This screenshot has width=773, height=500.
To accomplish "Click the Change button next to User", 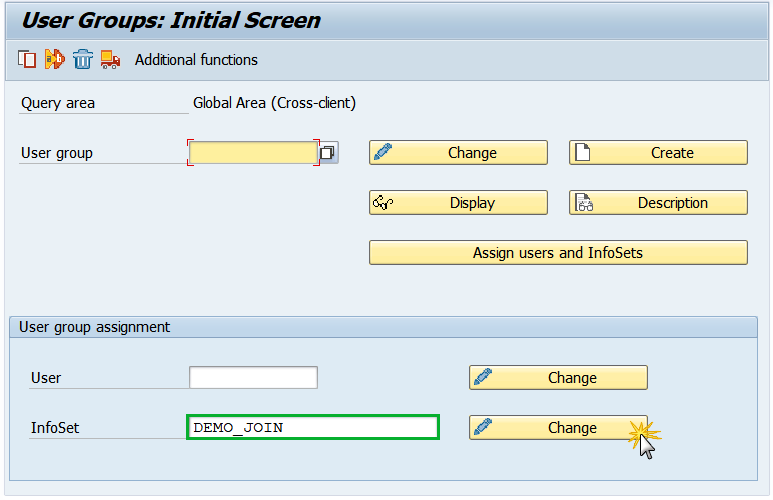I will tap(558, 378).
